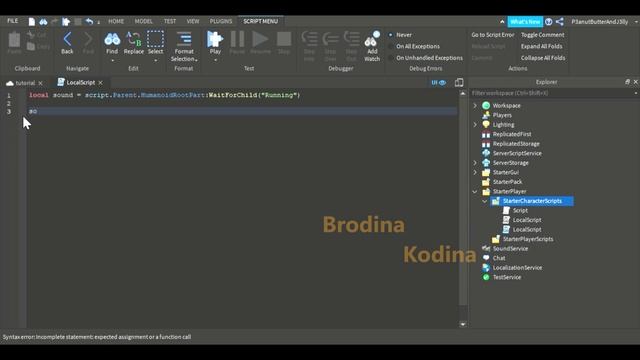
Task: Select ReplicatedStorage in Explorer
Action: pos(516,144)
